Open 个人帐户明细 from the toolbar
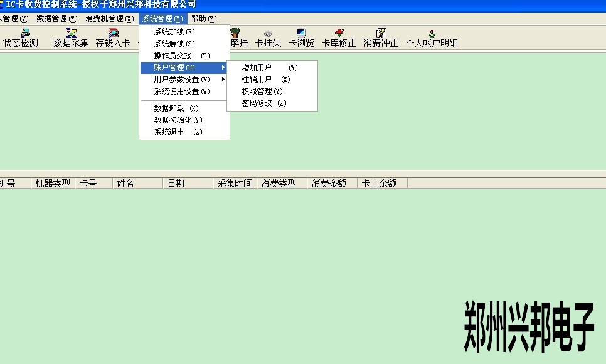This screenshot has width=606, height=364. [432, 38]
